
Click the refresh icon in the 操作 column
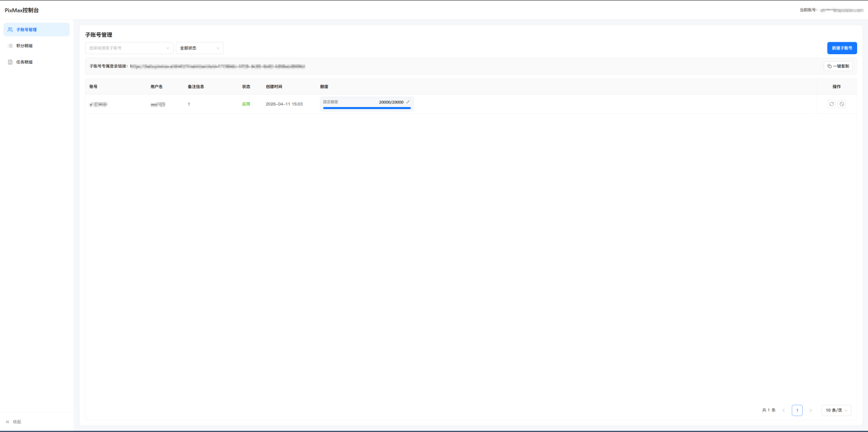click(x=832, y=104)
